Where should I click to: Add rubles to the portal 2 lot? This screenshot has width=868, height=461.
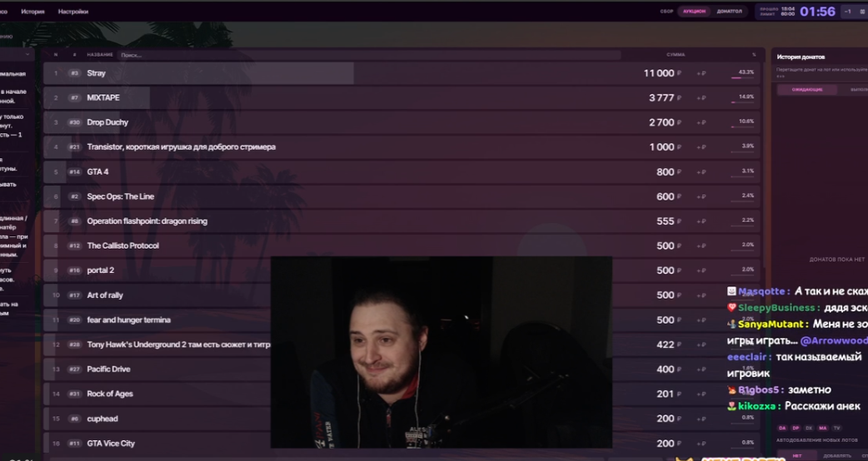pyautogui.click(x=701, y=270)
